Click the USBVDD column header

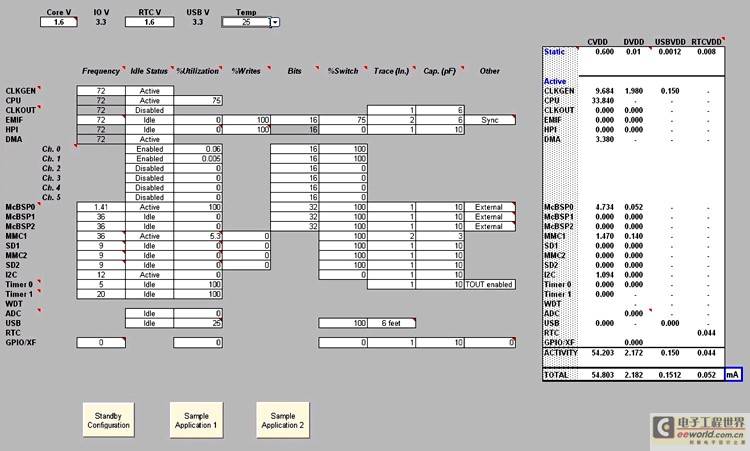click(670, 42)
